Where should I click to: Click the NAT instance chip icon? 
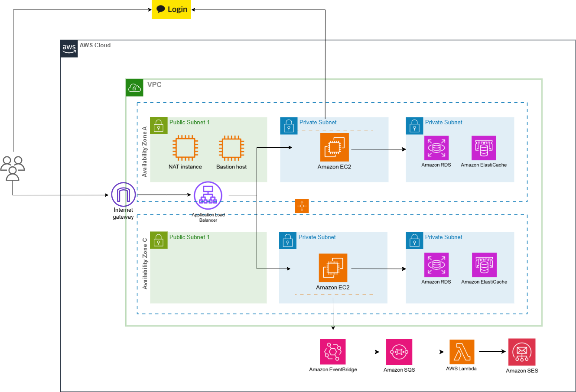[185, 148]
